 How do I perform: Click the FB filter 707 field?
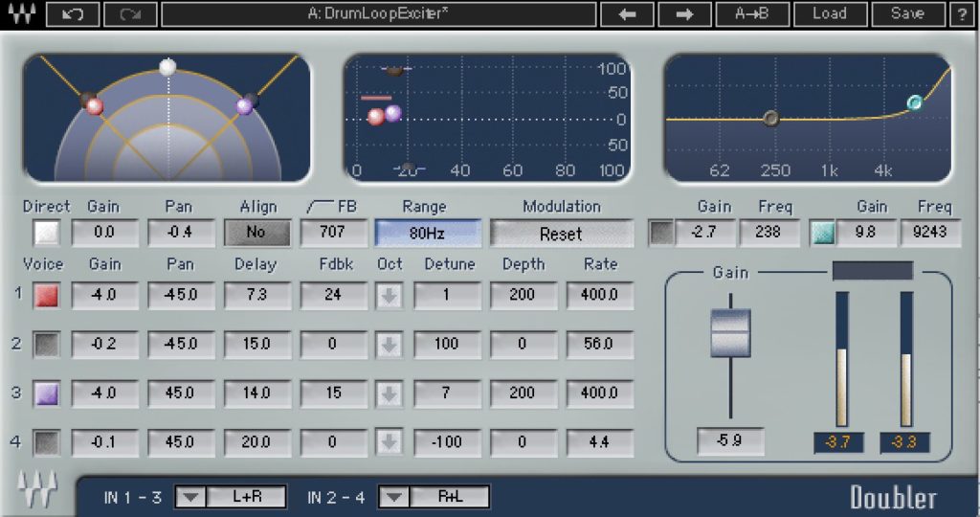[x=333, y=233]
